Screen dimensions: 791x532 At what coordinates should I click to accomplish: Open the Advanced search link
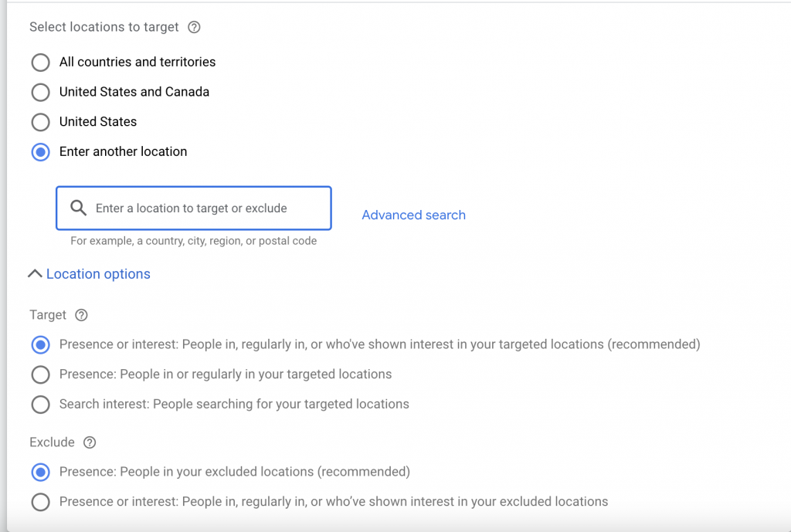pyautogui.click(x=413, y=215)
